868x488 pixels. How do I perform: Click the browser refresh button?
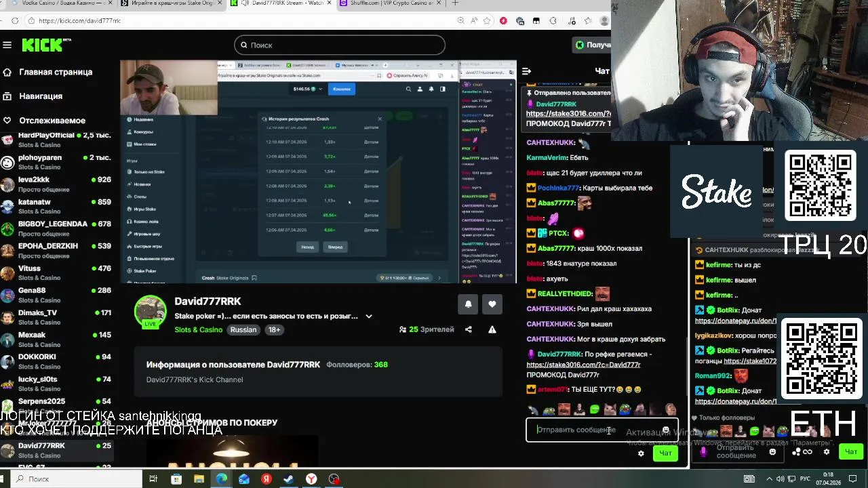point(14,21)
